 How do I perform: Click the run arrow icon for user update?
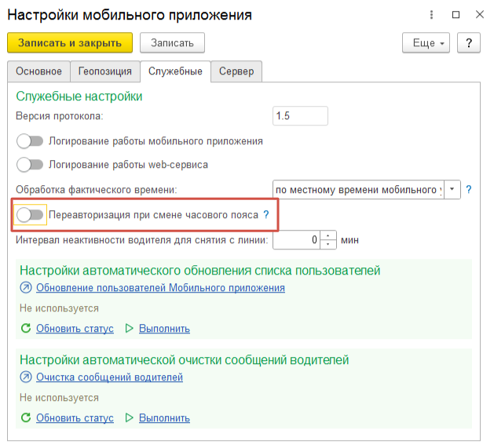click(130, 329)
